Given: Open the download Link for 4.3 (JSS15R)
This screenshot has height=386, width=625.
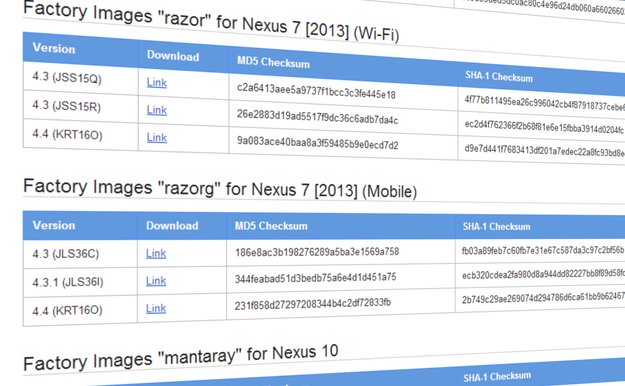Looking at the screenshot, I should pos(157,110).
